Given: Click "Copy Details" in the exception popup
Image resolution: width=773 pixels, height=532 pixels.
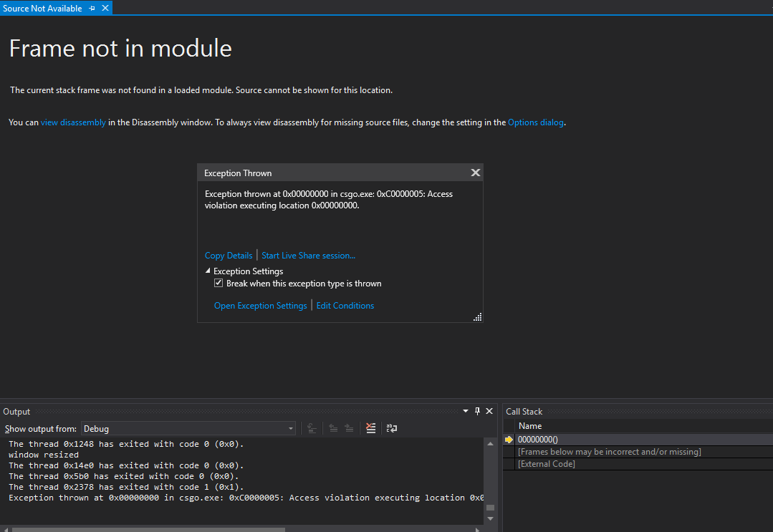Looking at the screenshot, I should click(x=229, y=255).
